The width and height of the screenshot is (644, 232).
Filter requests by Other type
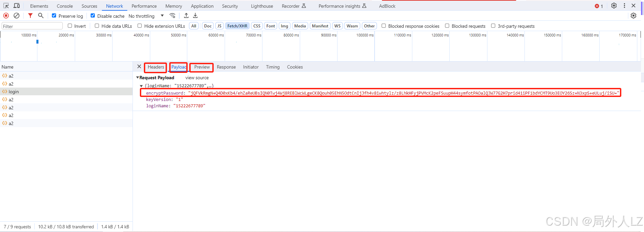coord(369,26)
